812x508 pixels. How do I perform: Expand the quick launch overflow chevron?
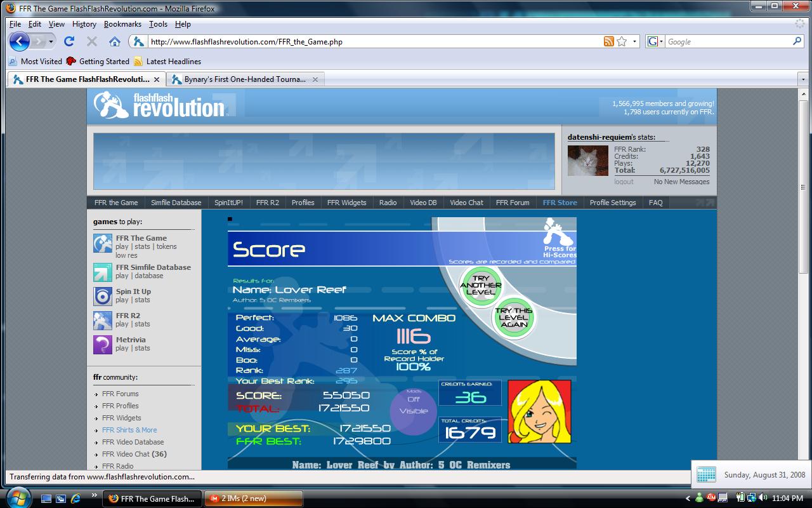95,495
